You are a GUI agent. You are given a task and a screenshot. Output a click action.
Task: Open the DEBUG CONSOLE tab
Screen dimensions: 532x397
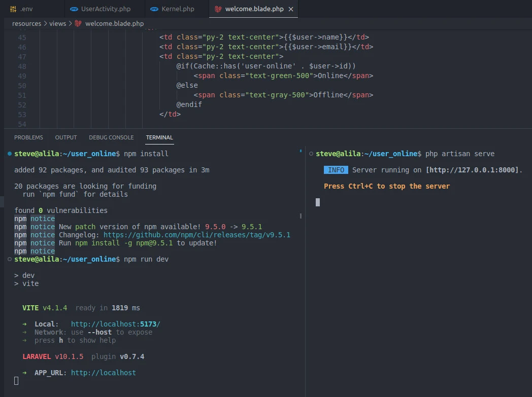click(111, 137)
